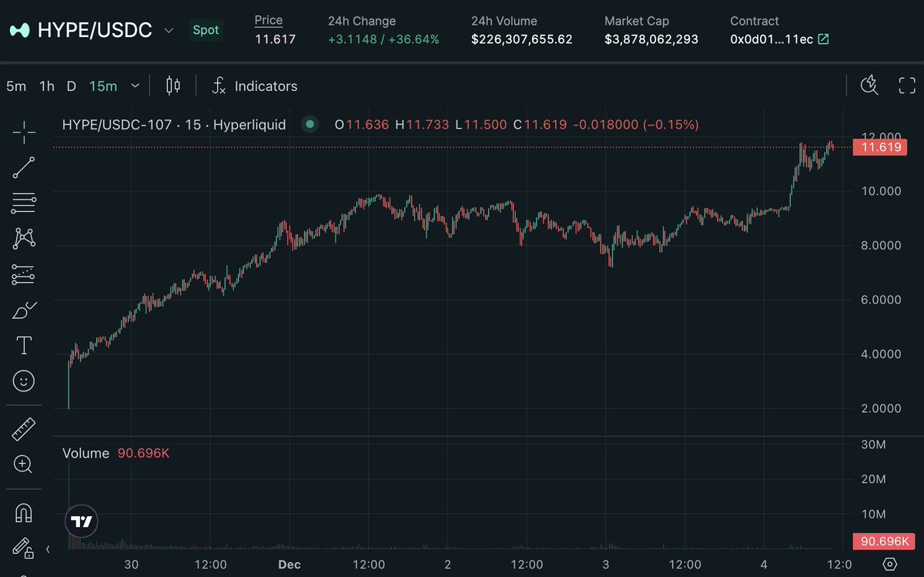This screenshot has width=924, height=577.
Task: Open the emoji icons tool
Action: [x=24, y=381]
